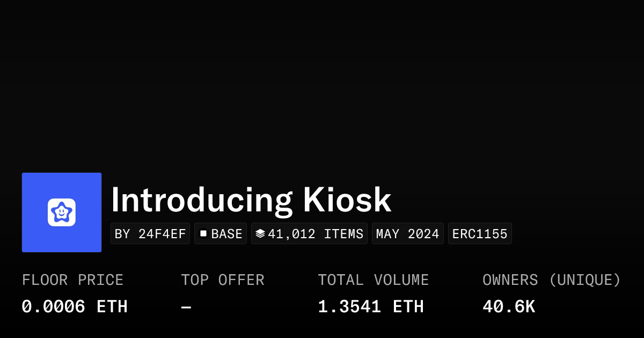Click the 40.6K owners value
The image size is (644, 338).
(508, 307)
